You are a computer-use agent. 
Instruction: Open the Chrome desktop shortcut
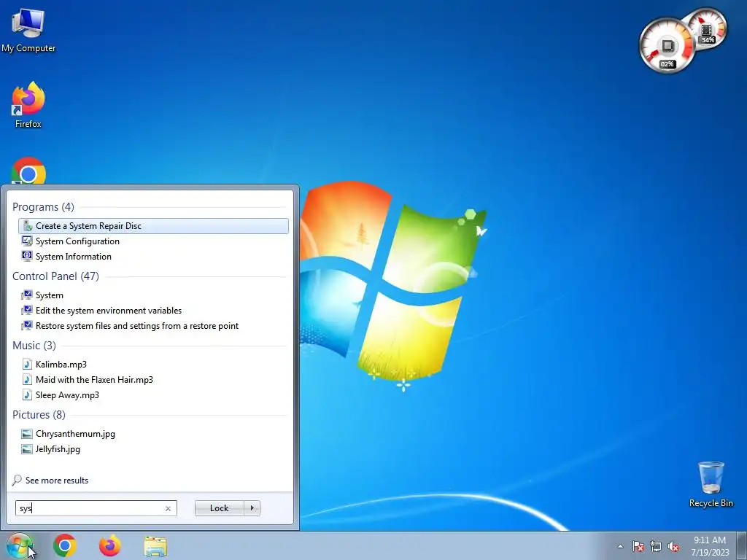click(x=28, y=171)
